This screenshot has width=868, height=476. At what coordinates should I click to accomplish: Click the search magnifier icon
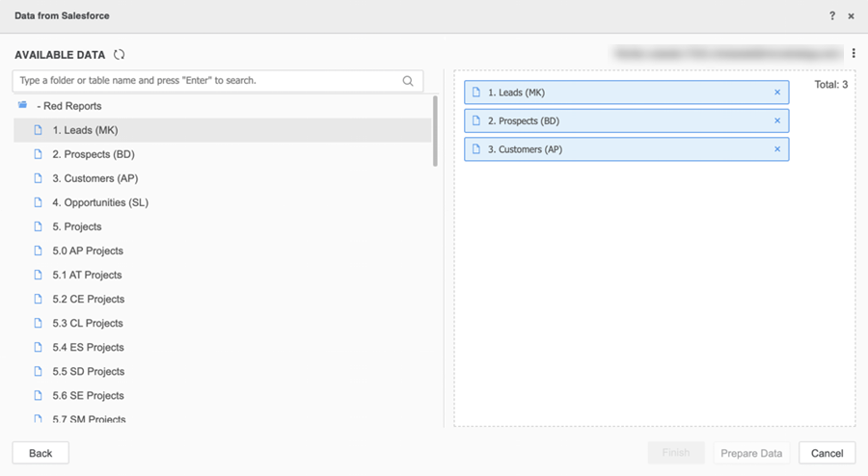[x=409, y=81]
